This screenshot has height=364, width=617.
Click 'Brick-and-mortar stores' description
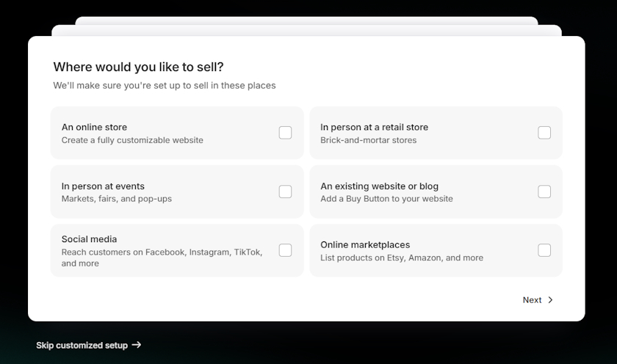(368, 140)
